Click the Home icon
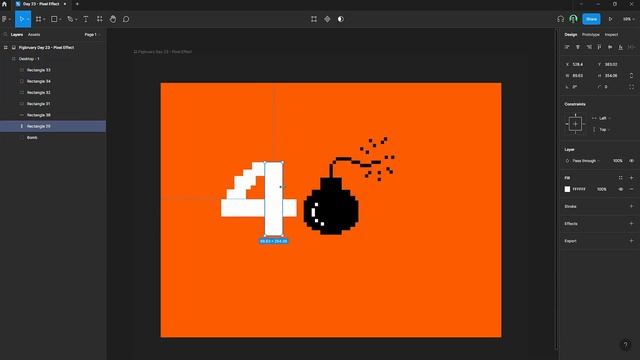 (x=4, y=4)
